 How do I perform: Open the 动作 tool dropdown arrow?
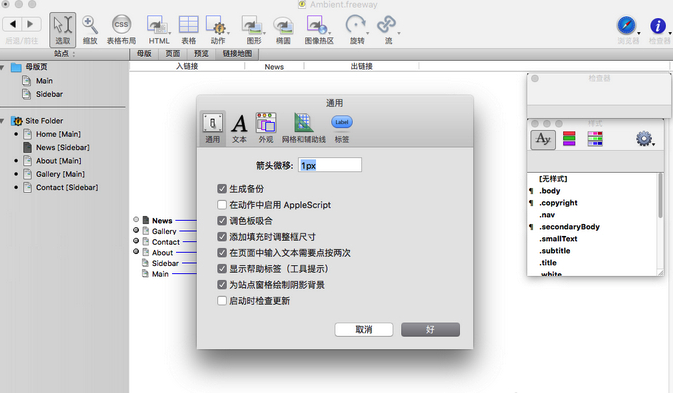[x=228, y=33]
